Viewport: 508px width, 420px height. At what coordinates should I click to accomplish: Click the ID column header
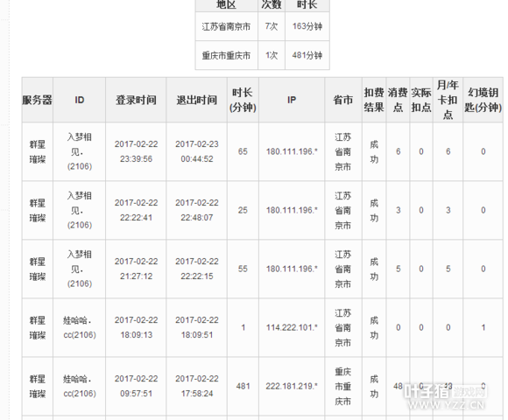tap(80, 100)
